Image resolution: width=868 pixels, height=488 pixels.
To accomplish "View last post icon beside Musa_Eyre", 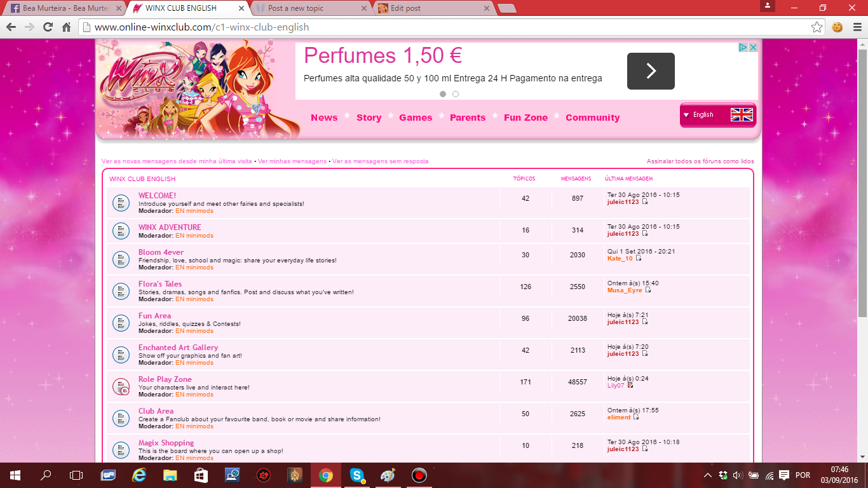I will pyautogui.click(x=648, y=290).
